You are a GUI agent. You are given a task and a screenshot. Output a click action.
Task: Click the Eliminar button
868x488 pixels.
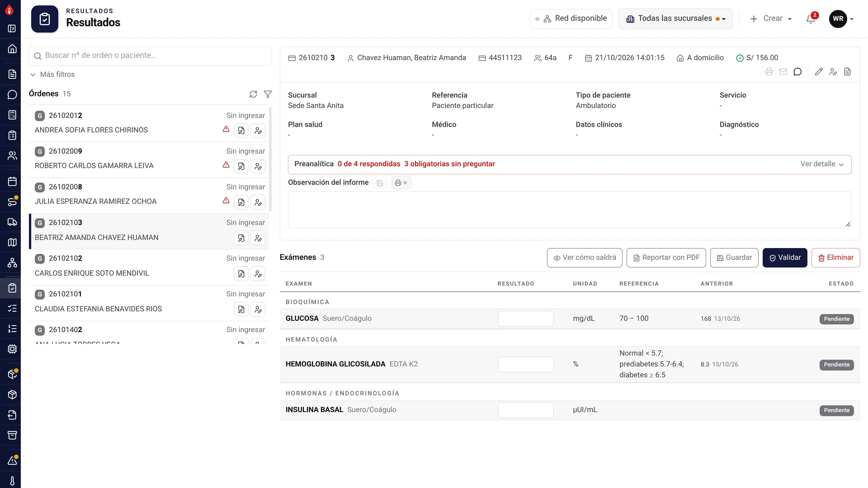835,258
